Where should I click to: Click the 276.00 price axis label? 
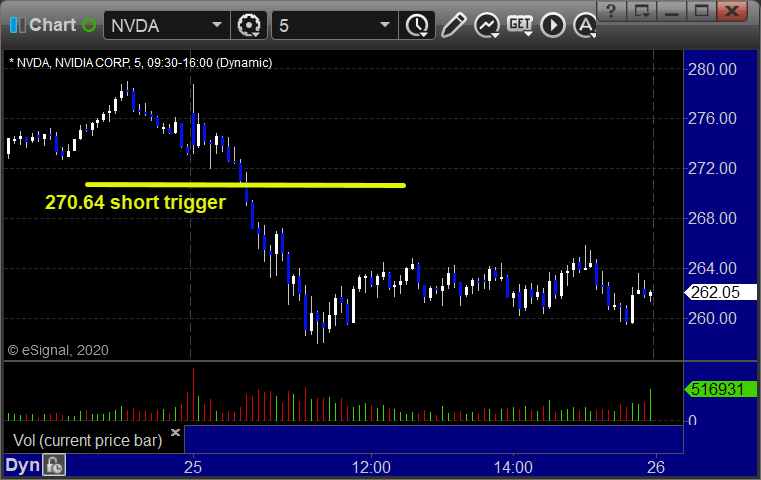[x=712, y=118]
